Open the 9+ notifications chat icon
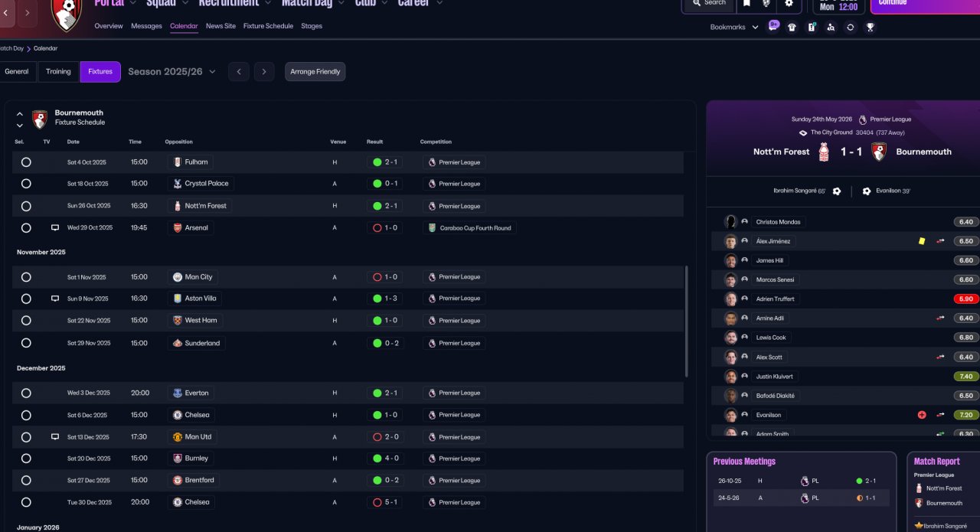The height and width of the screenshot is (532, 980). pos(772,27)
